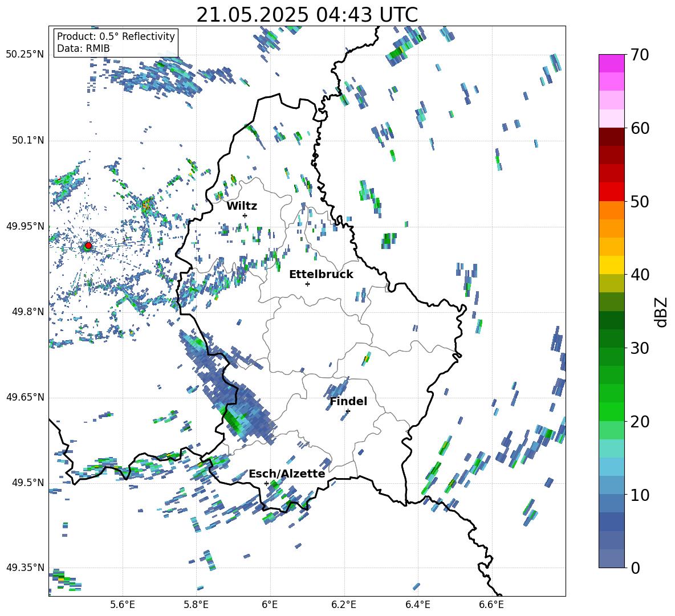This screenshot has width=675, height=616.
Task: Click the red swatch at 50 dBZ
Action: 611,192
